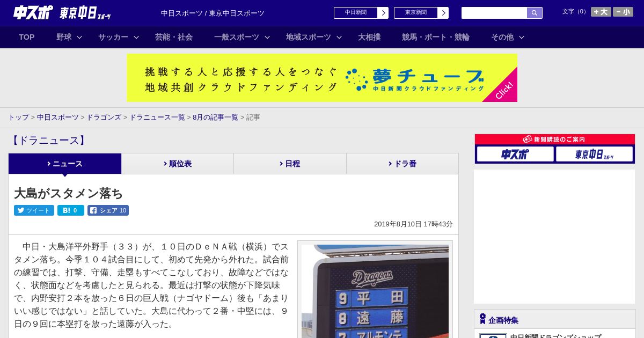
Task: Open 地域スポーツ navigation menu
Action: tap(309, 37)
